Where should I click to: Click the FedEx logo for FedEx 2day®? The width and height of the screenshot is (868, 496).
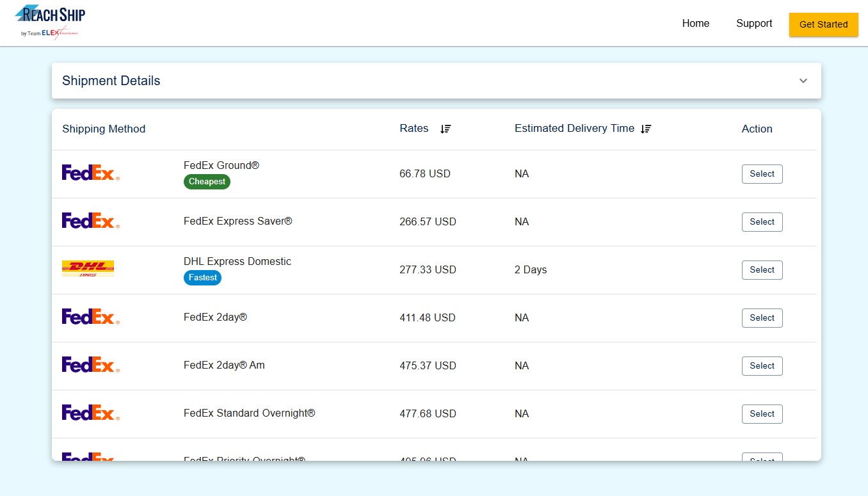point(91,317)
